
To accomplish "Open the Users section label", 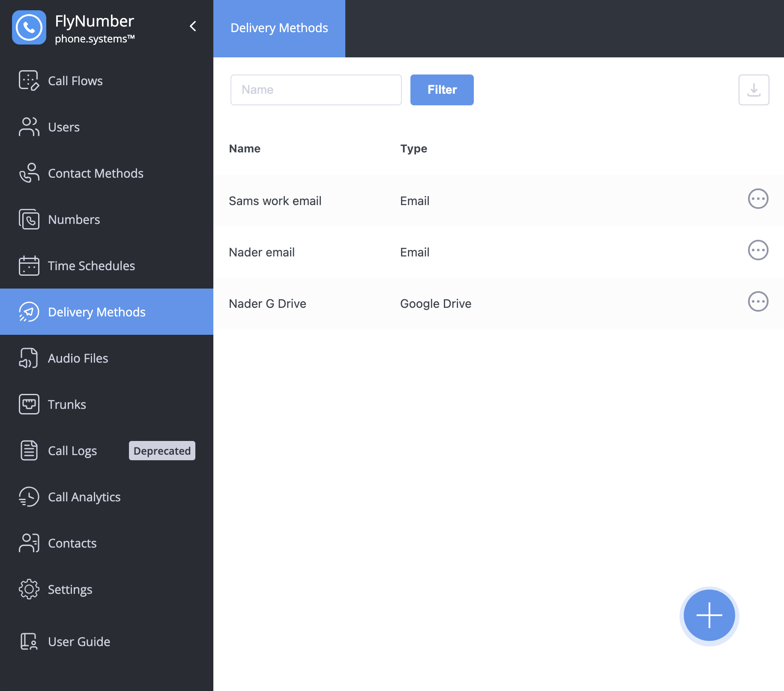I will coord(64,127).
